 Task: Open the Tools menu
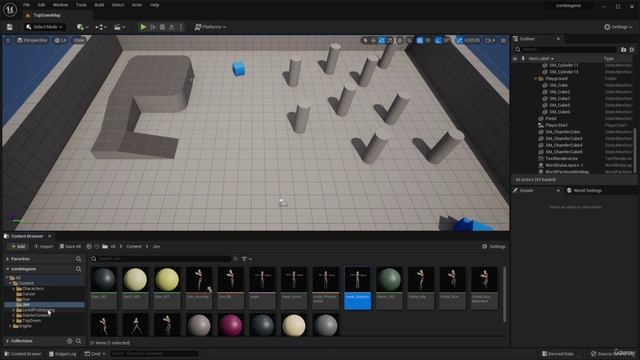81,5
